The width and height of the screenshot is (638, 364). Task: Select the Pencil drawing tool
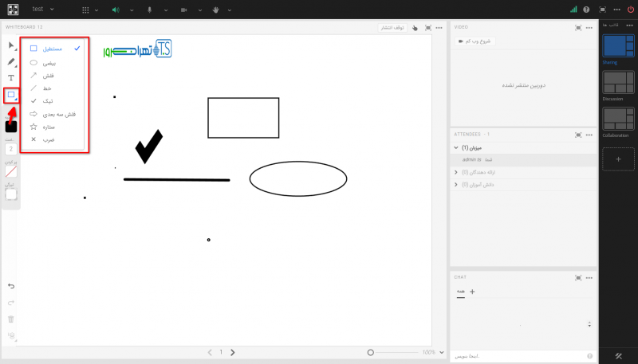11,62
